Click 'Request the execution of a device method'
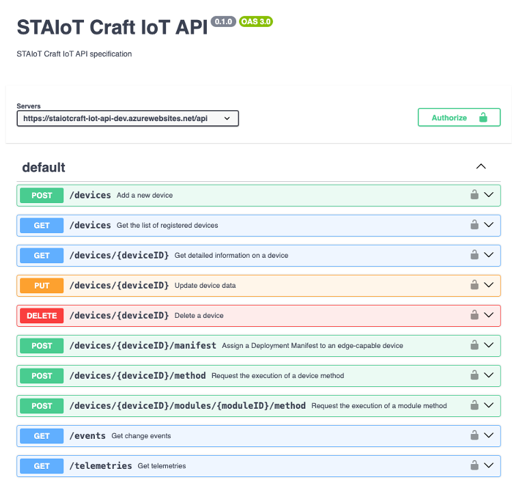 278,376
